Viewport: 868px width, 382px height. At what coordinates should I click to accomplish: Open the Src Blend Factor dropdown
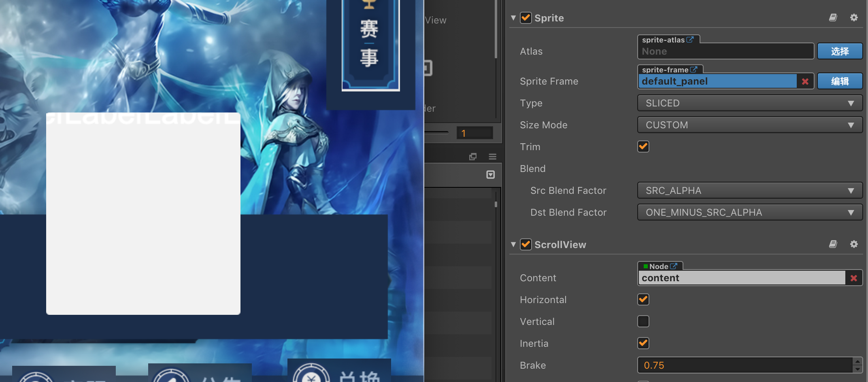[750, 191]
